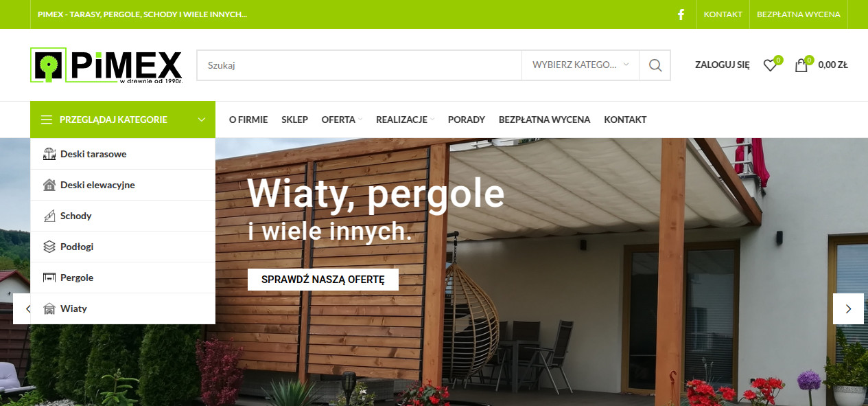Open the wishlist heart icon
Screen dimensions: 868x406
(770, 65)
